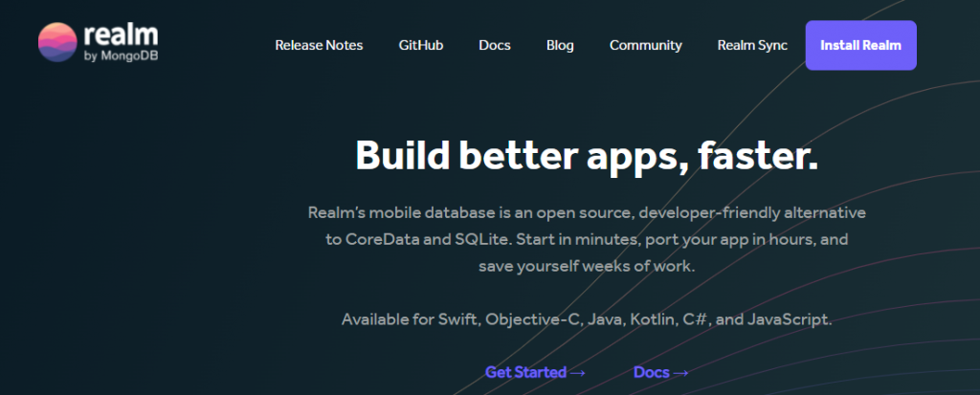Click the 'Realm's mobile database' description line
Viewport: 980px width, 395px height.
587,212
